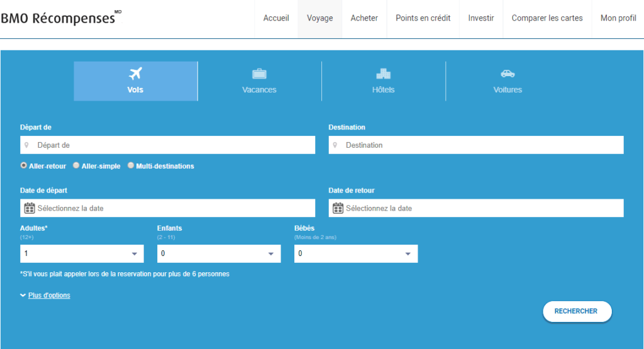Select the Aller-retour radio button
Image resolution: width=644 pixels, height=349 pixels.
[x=24, y=166]
